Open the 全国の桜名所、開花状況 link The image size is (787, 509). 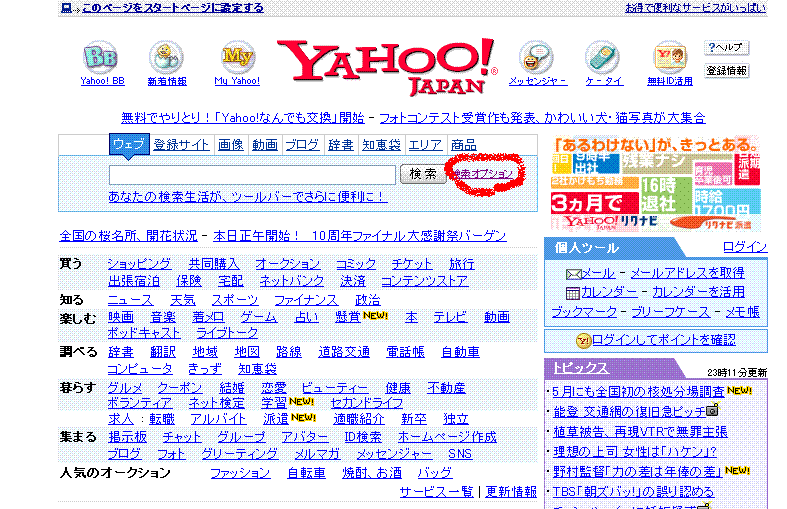tap(128, 236)
